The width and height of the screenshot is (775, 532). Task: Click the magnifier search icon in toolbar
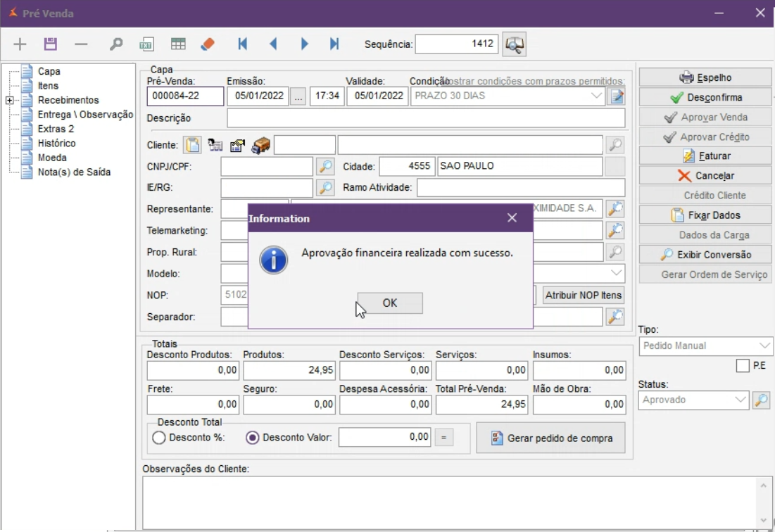115,44
